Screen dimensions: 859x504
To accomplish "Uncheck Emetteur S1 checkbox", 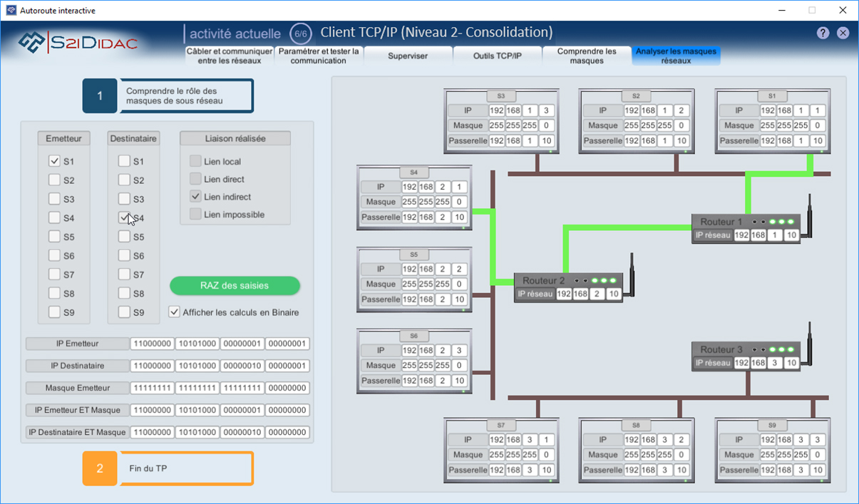I will [x=54, y=161].
